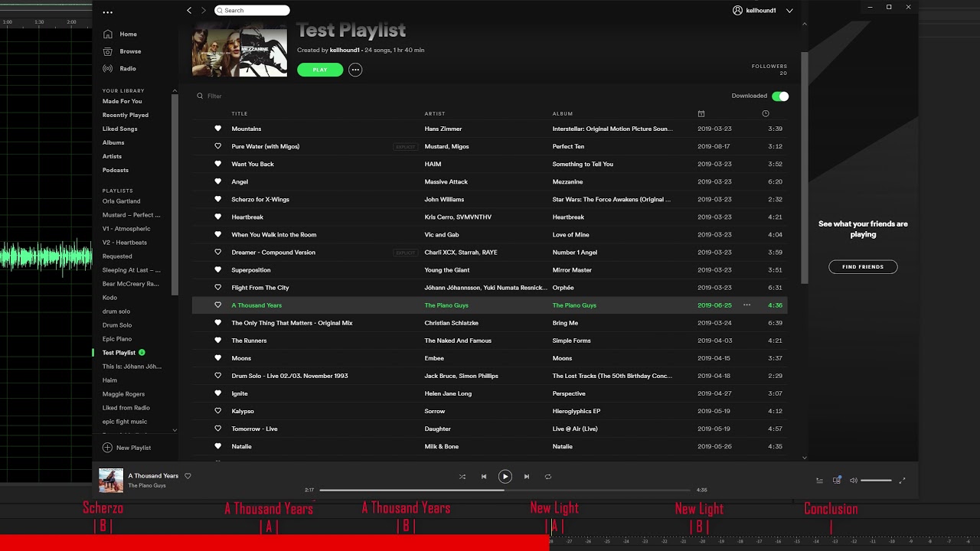The image size is (980, 551).
Task: Open Maggie Rogers playlist
Action: click(123, 394)
